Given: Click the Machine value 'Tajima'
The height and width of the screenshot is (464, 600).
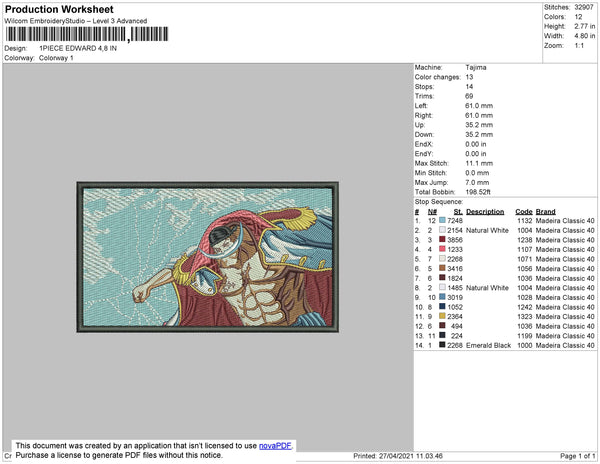Looking at the screenshot, I should 476,67.
